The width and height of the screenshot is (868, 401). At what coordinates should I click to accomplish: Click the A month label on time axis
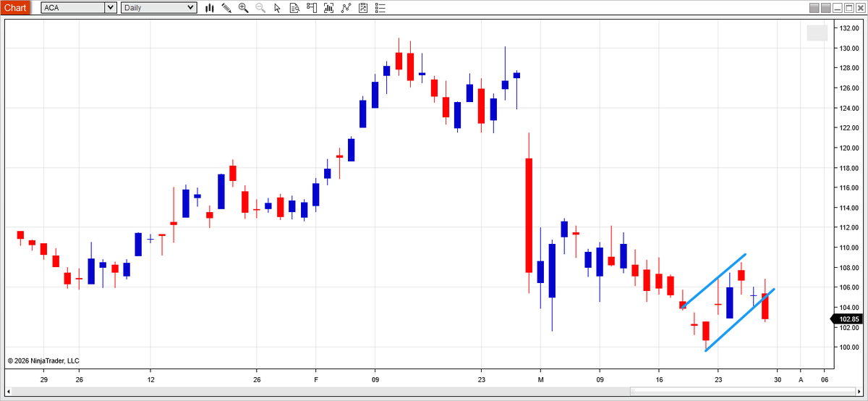[801, 379]
